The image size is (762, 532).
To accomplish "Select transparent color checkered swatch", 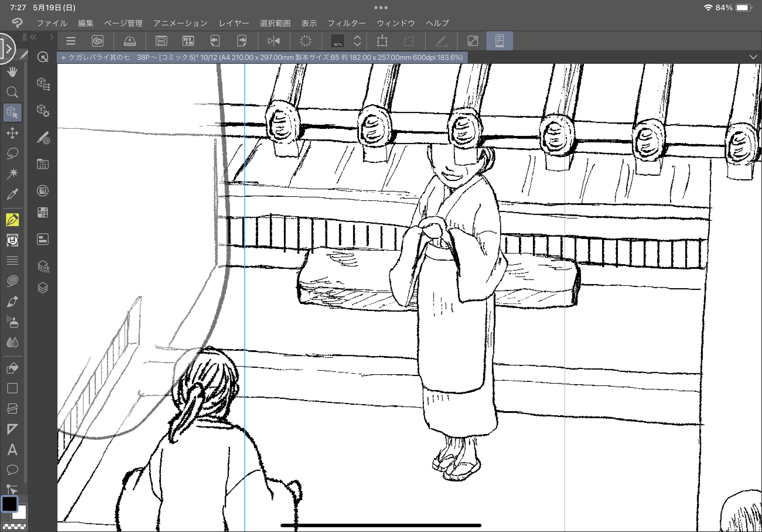I will (x=14, y=526).
